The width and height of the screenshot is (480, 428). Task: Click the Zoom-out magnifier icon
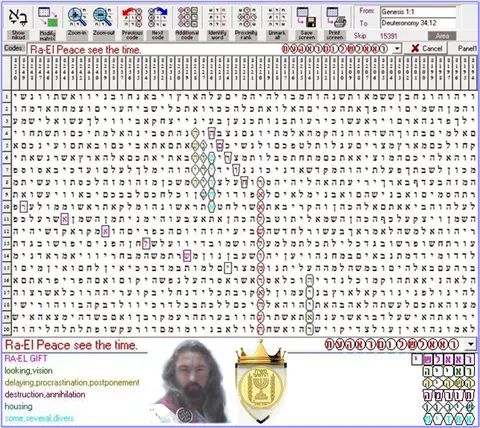coord(103,17)
